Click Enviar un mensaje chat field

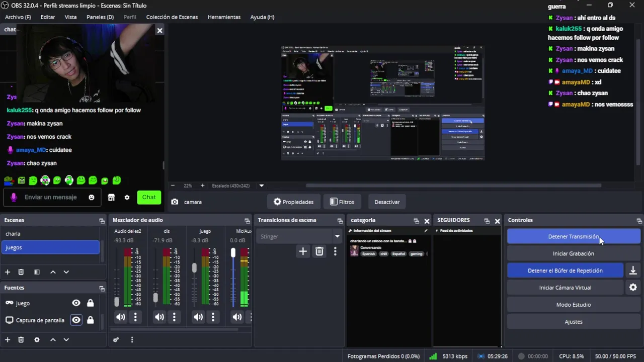tap(51, 197)
